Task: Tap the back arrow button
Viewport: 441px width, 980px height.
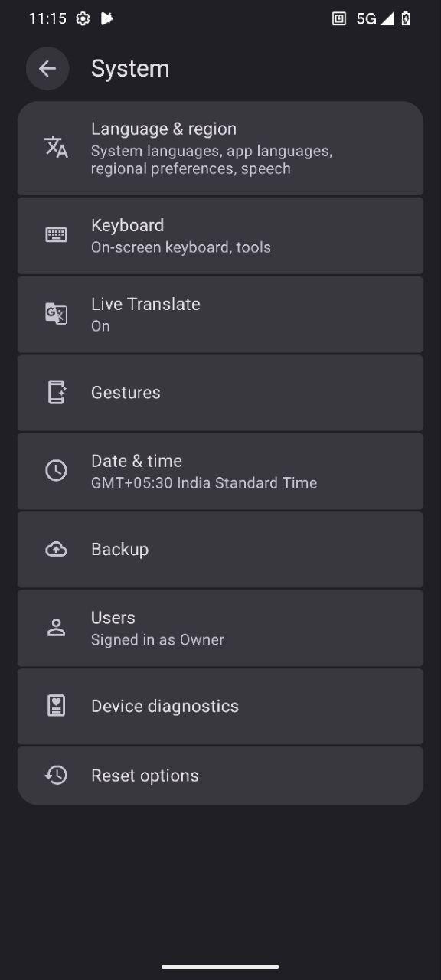Action: [47, 69]
